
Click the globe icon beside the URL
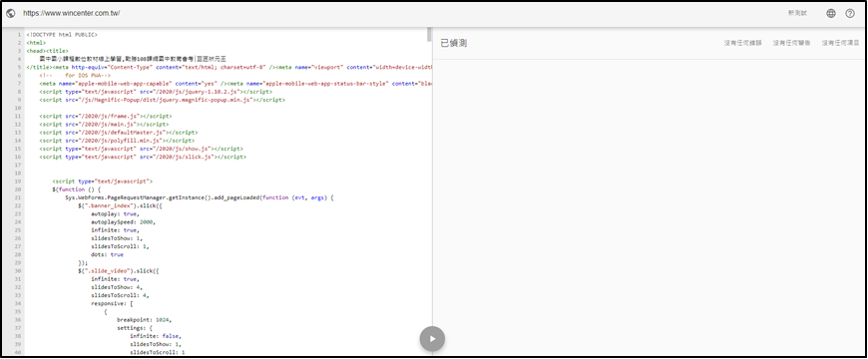point(11,13)
